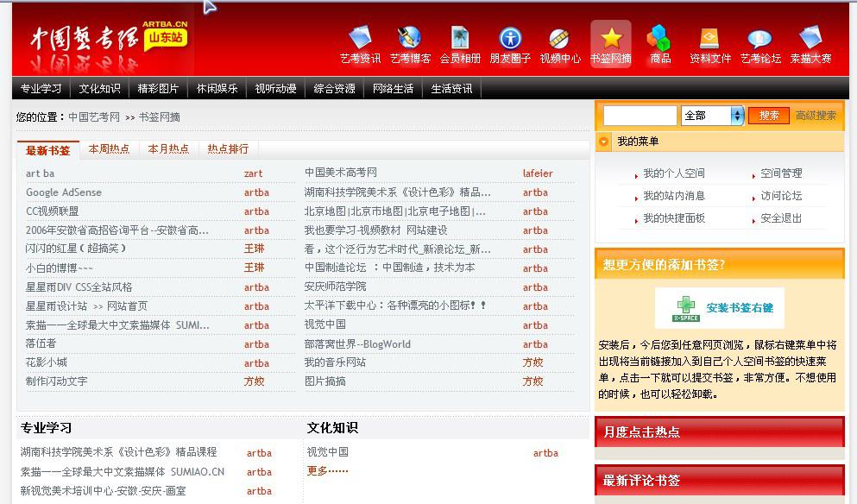Switch to the 热点排行 tab

[x=228, y=148]
